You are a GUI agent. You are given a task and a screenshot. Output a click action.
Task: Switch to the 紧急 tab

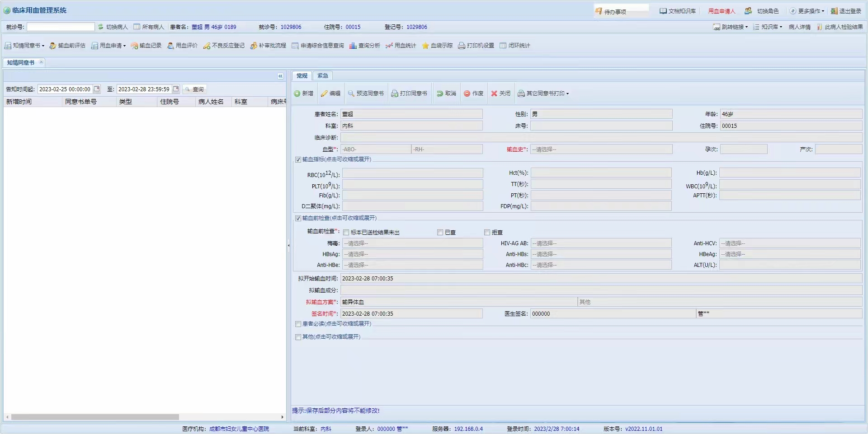click(323, 76)
